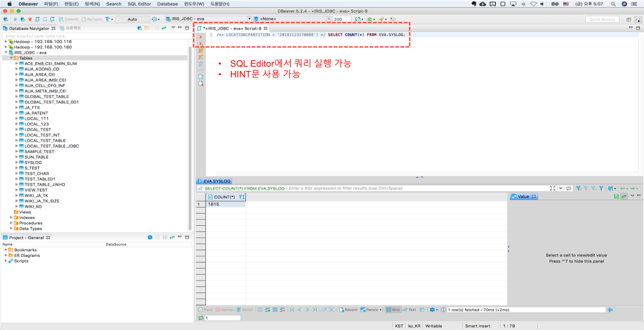644x330 pixels.
Task: Go to next result row icon
Action: [307, 310]
